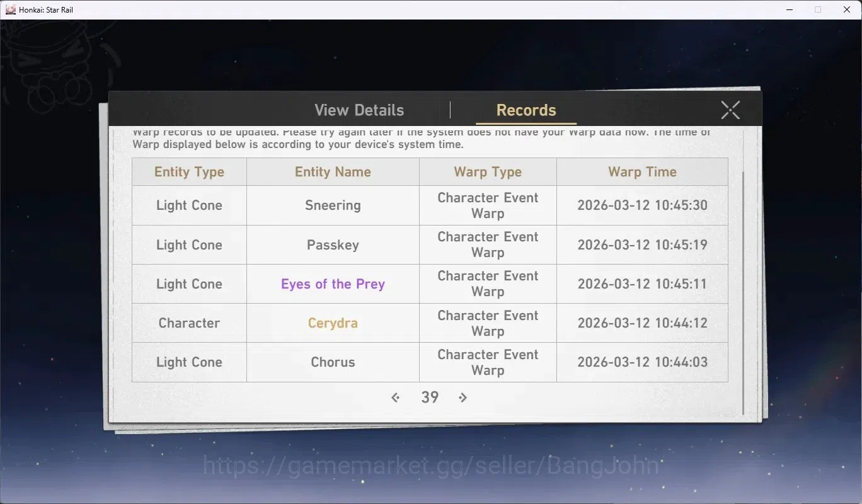862x504 pixels.
Task: Click the Entity Type column header
Action: (189, 172)
